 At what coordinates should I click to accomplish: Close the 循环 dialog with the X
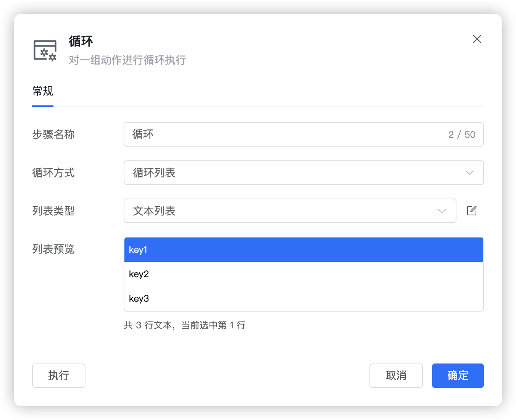(477, 39)
